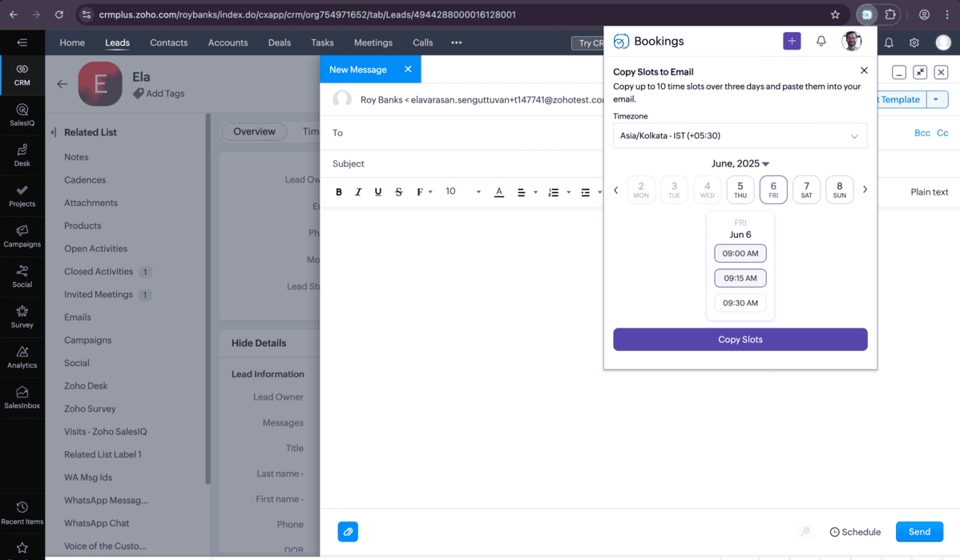Open SalesIQ from the sidebar

pyautogui.click(x=22, y=115)
